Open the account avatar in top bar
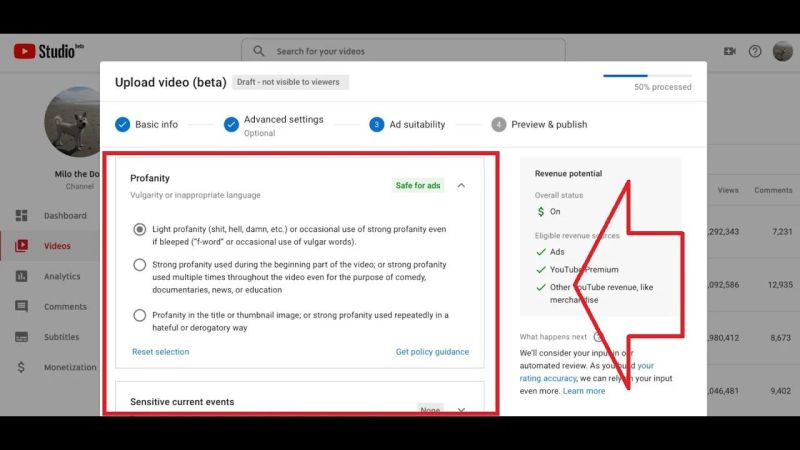Image resolution: width=800 pixels, height=450 pixels. point(783,51)
